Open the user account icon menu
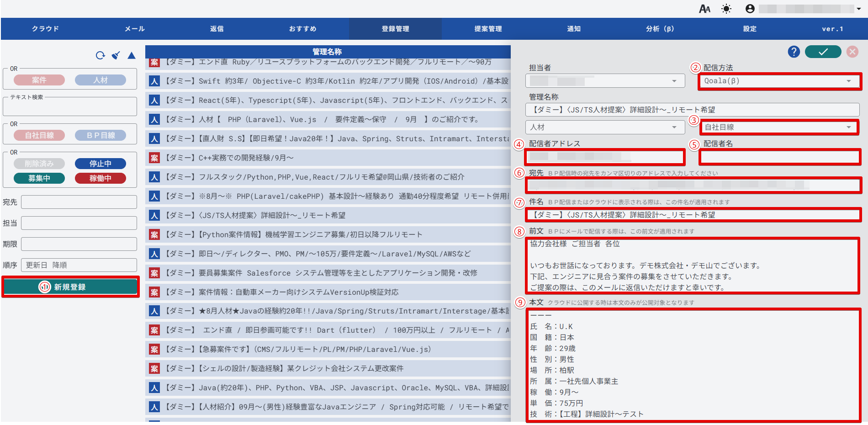 click(750, 9)
